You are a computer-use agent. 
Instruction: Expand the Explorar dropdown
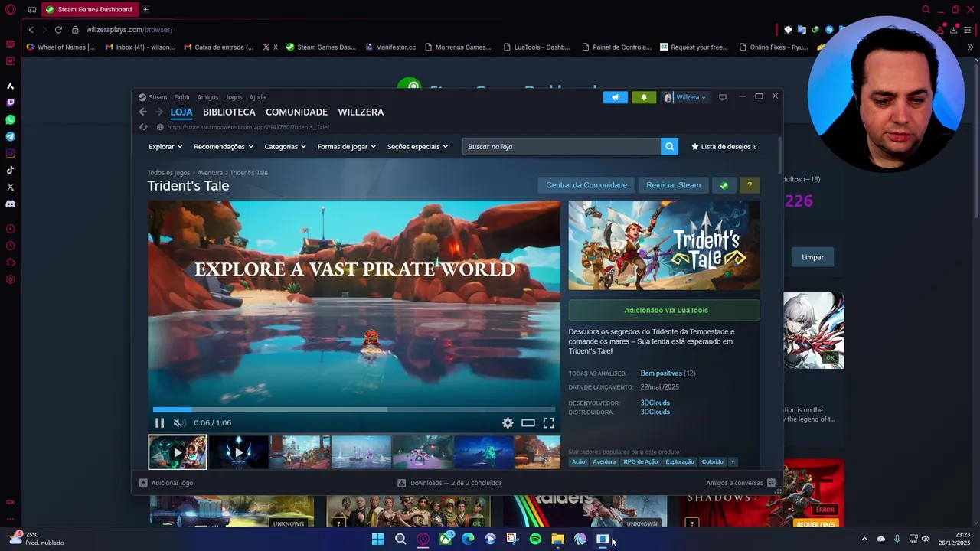[165, 146]
